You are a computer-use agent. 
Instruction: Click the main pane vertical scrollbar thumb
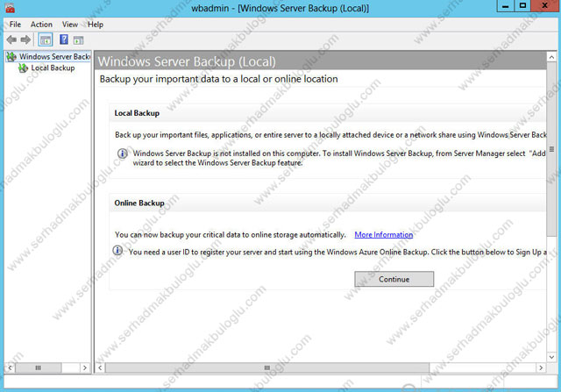pos(551,149)
